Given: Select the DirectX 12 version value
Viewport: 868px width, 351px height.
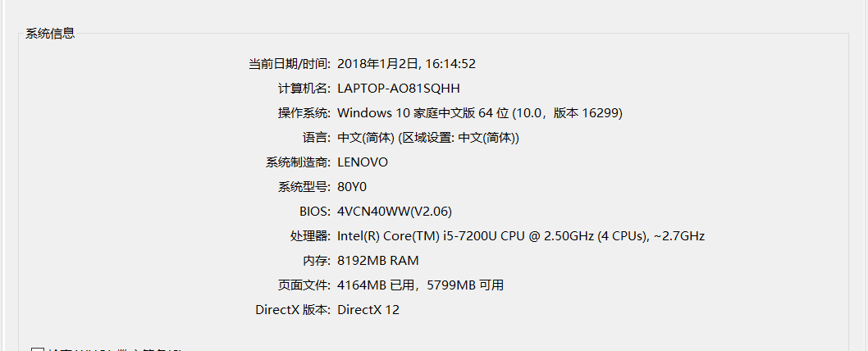Looking at the screenshot, I should [368, 310].
